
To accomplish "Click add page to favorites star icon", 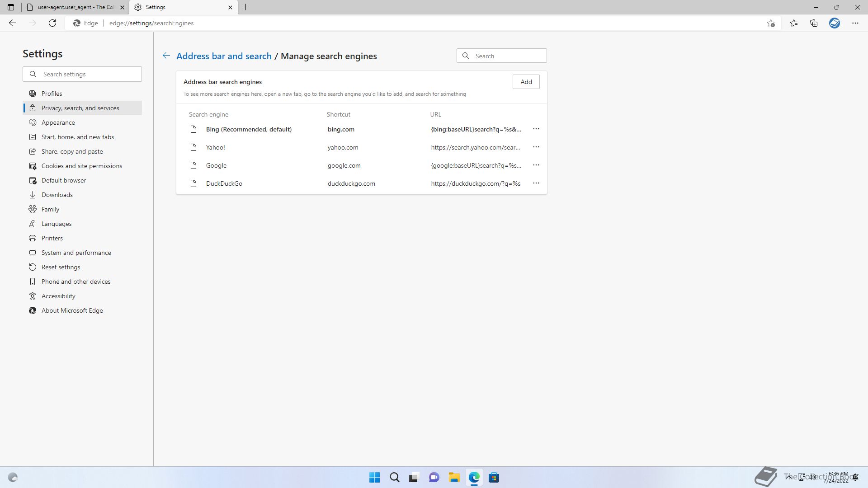I will pos(771,23).
